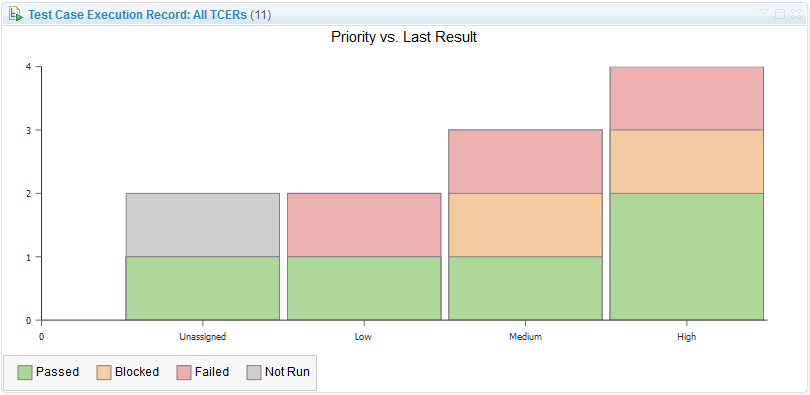This screenshot has width=810, height=395.
Task: Select the Passed segment in Low bar
Action: [364, 288]
